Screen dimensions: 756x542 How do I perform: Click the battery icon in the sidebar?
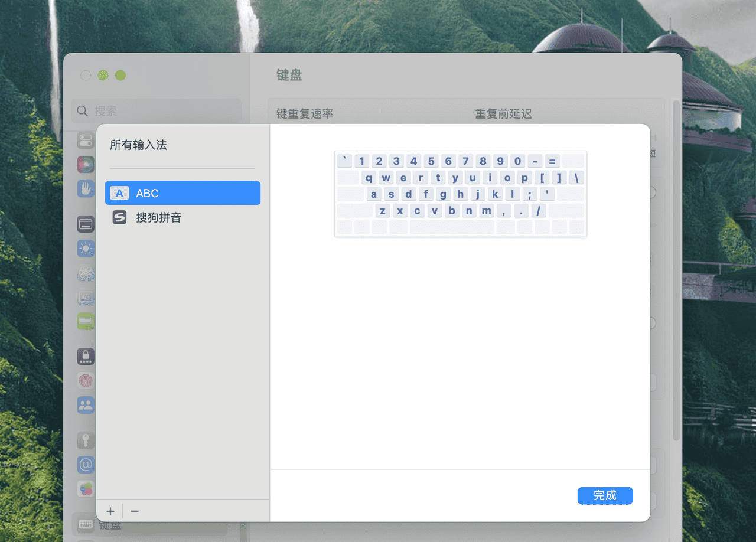click(x=86, y=321)
